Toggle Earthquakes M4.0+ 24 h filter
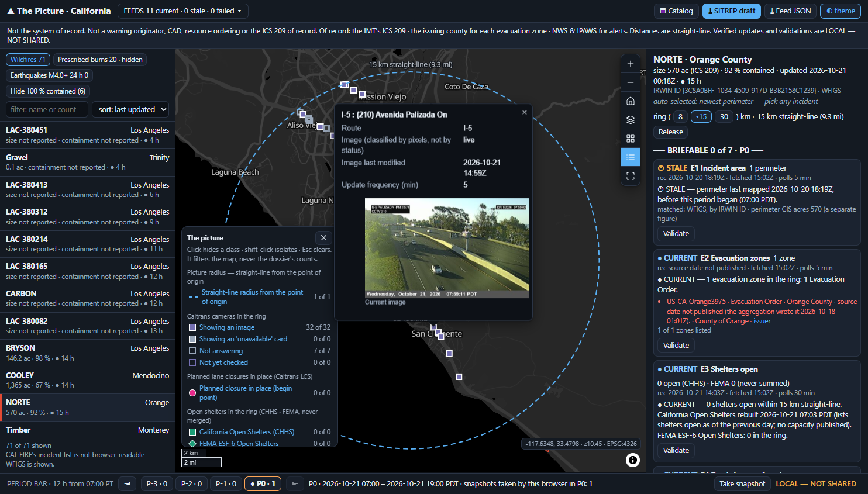 (x=50, y=75)
